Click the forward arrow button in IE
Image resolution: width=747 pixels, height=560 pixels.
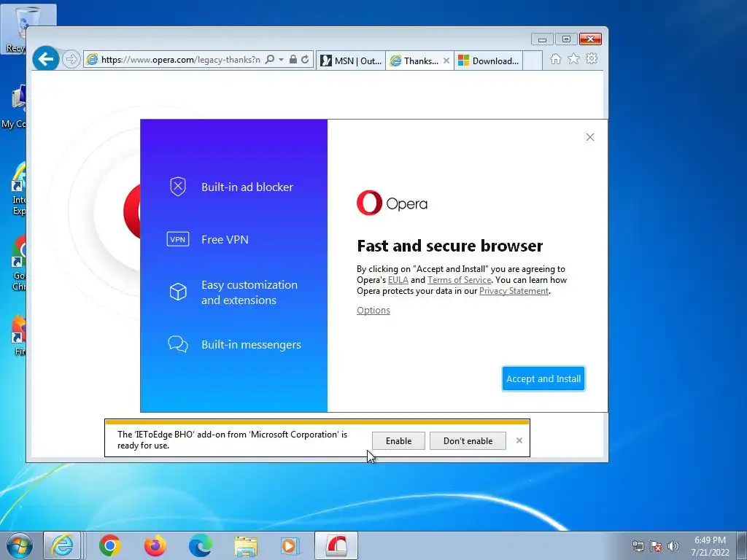71,60
